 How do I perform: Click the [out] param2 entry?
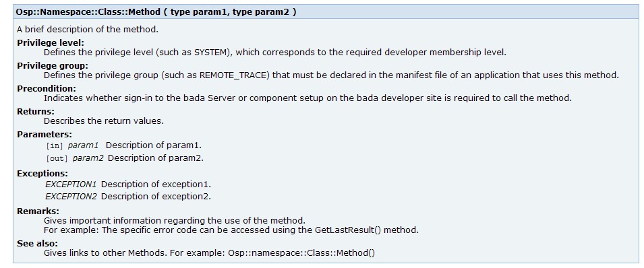pyautogui.click(x=125, y=158)
